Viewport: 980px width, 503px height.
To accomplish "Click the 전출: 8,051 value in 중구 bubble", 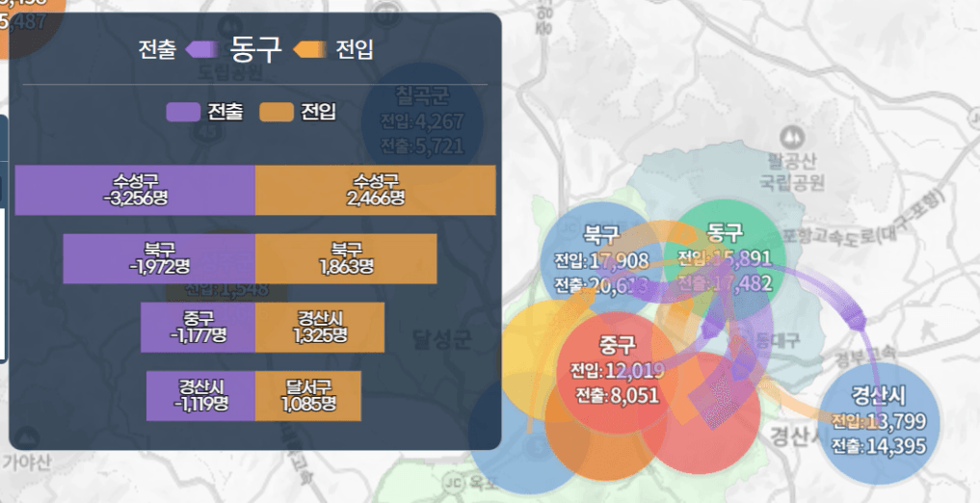I will 617,395.
